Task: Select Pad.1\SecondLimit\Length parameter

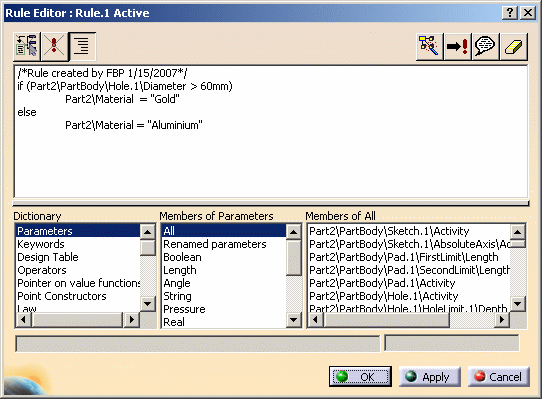Action: [x=409, y=270]
